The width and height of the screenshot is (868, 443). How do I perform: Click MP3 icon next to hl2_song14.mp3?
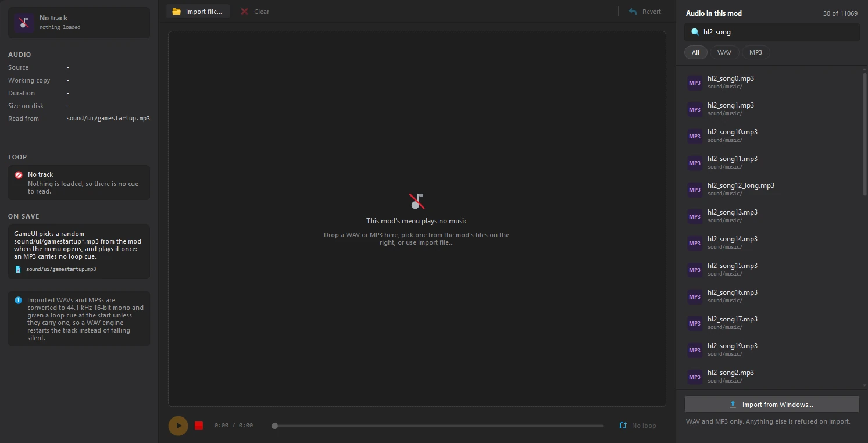tap(695, 243)
